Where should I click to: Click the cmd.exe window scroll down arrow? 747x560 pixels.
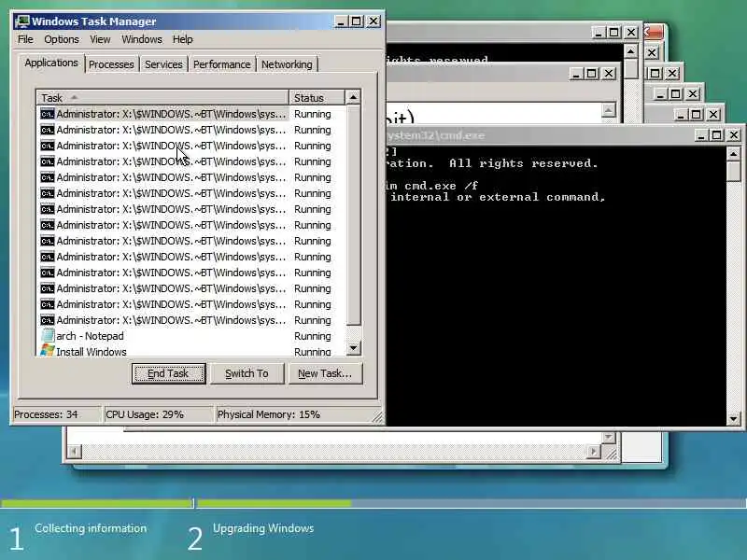click(x=733, y=418)
